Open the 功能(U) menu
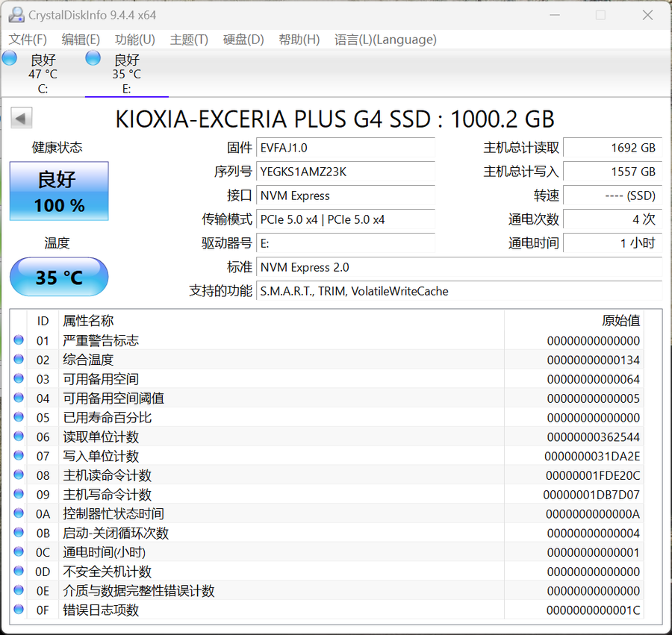This screenshot has height=635, width=672. click(x=135, y=40)
